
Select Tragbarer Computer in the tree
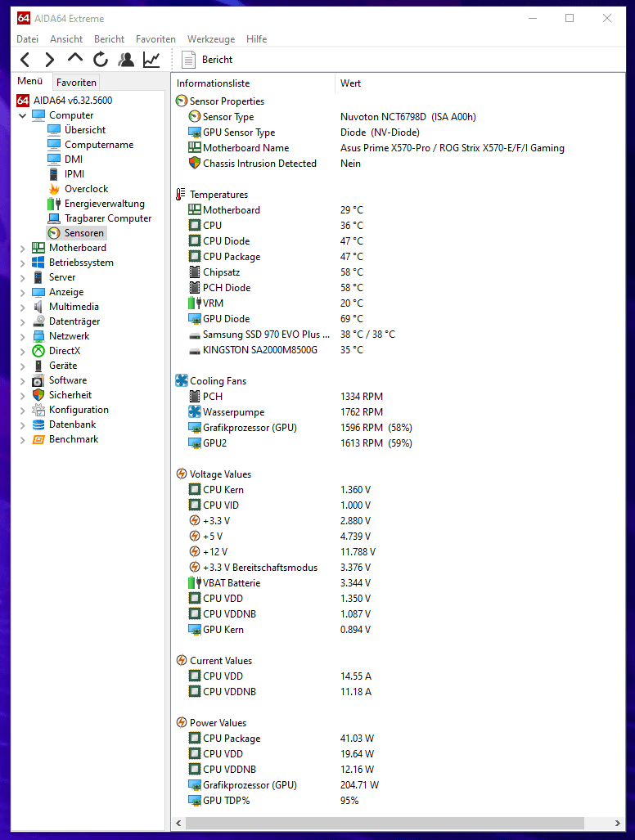pos(108,218)
